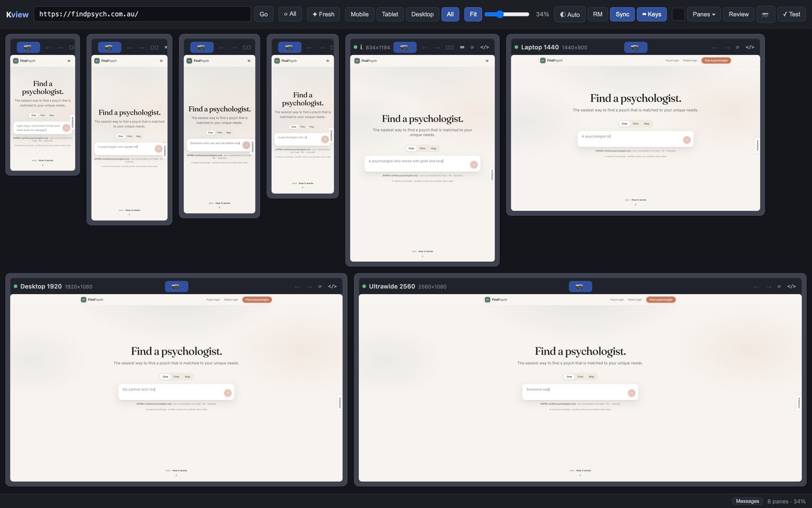Viewport: 812px width, 508px height.
Task: Go forward in the Desktop 1920 pane
Action: tap(309, 287)
